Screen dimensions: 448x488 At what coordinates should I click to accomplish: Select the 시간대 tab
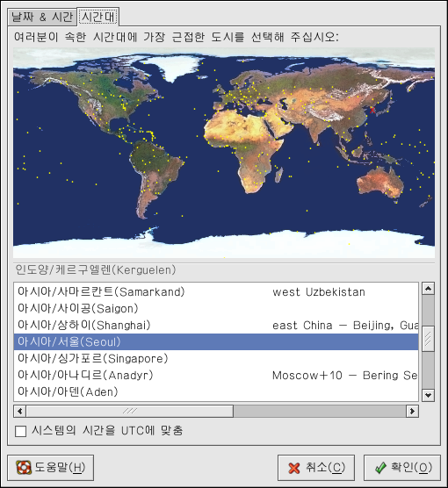coord(98,17)
